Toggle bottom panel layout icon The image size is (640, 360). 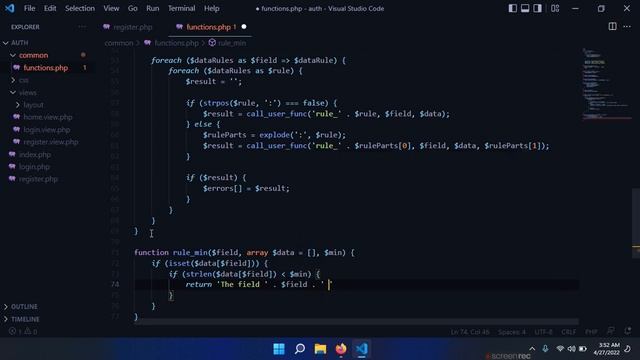[525, 8]
